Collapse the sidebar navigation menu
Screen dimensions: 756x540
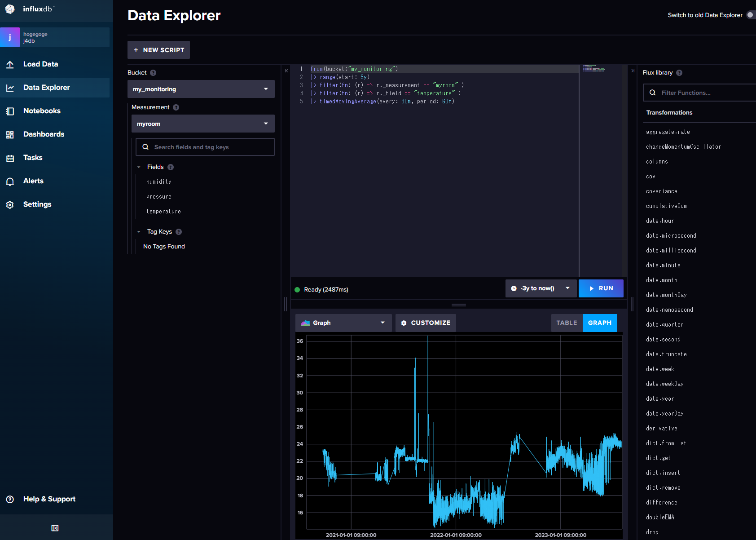pos(55,528)
